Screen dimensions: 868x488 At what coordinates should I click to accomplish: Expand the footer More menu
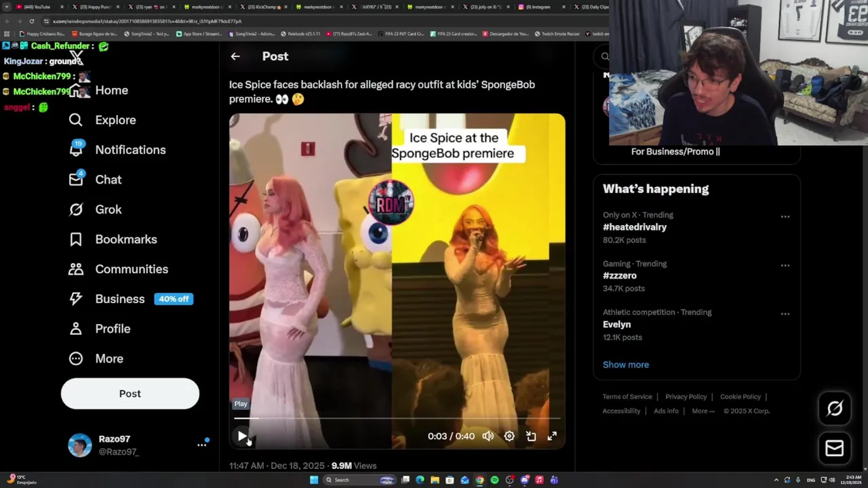[703, 411]
